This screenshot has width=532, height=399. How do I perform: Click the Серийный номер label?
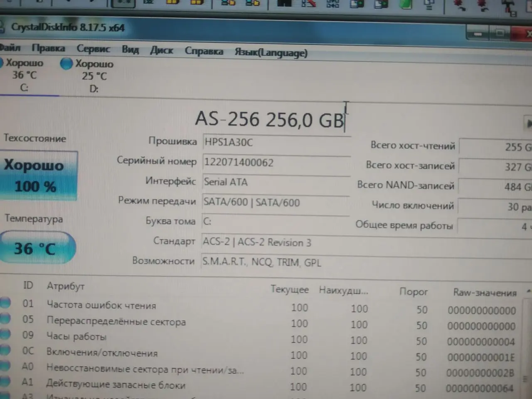[157, 161]
